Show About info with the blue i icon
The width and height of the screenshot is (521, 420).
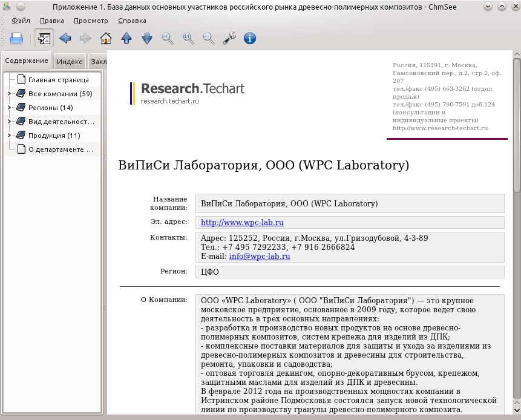click(250, 38)
